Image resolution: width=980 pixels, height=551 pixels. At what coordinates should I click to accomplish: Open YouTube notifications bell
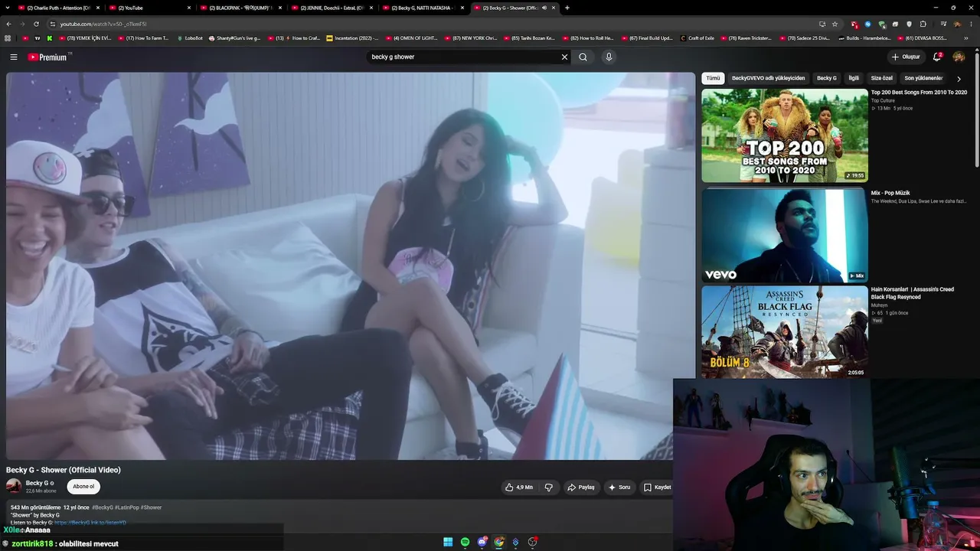click(937, 57)
